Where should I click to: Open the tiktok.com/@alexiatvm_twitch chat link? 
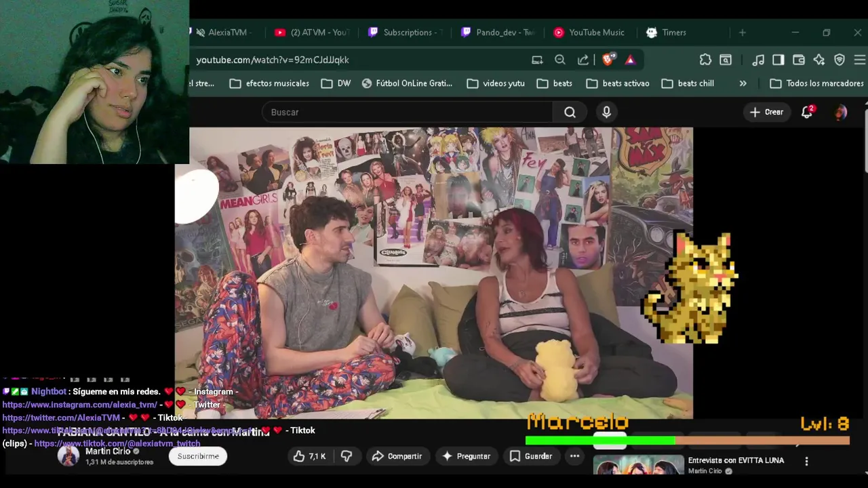(117, 443)
